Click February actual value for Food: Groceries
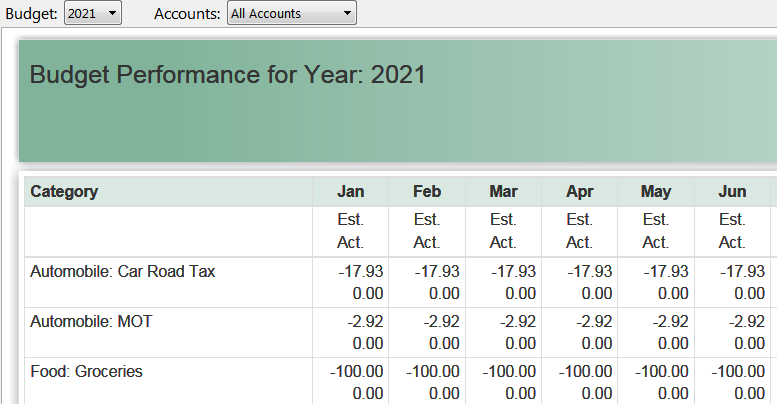 point(443,393)
